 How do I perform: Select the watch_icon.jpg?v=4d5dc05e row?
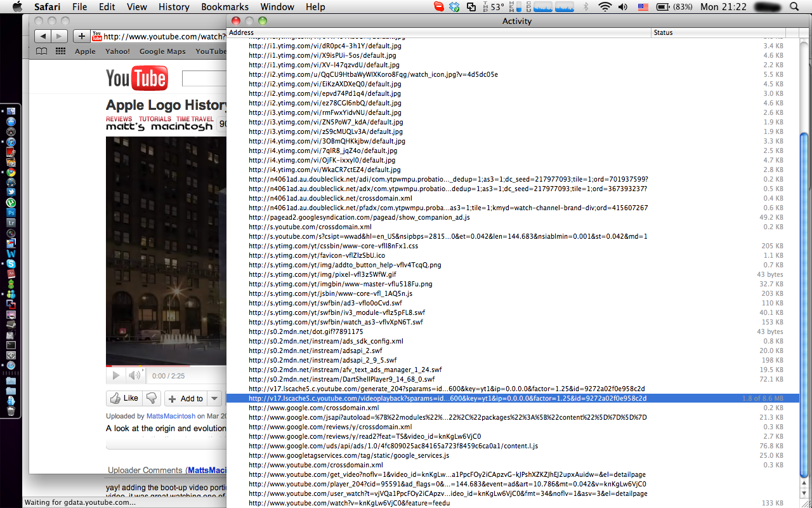click(x=513, y=74)
